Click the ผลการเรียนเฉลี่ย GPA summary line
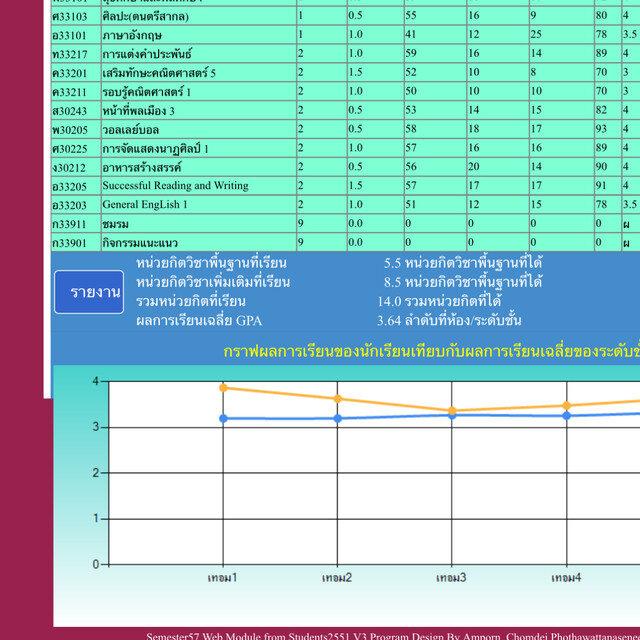 pos(199,321)
